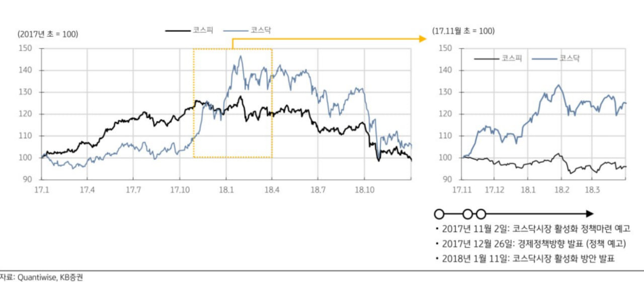Click the third circle on the event timeline

[x=481, y=214]
